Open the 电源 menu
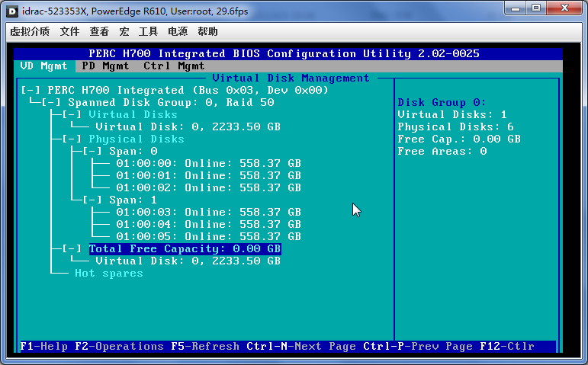This screenshot has height=365, width=588. 178,31
